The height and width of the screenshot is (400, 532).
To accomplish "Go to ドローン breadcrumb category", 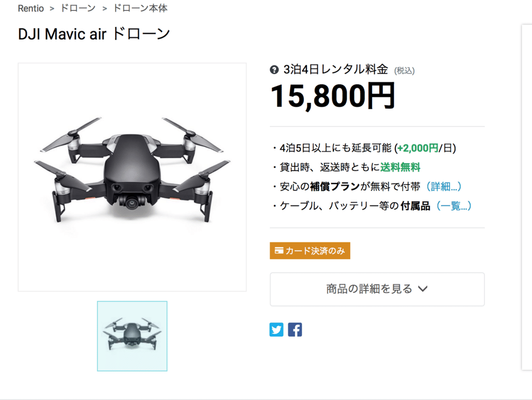I will click(x=78, y=8).
